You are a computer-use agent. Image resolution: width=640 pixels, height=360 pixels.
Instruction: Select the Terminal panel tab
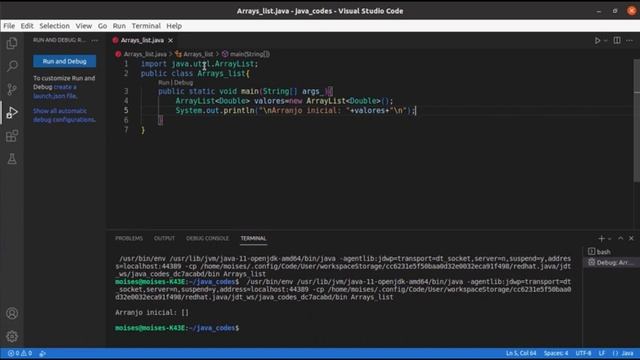(253, 238)
